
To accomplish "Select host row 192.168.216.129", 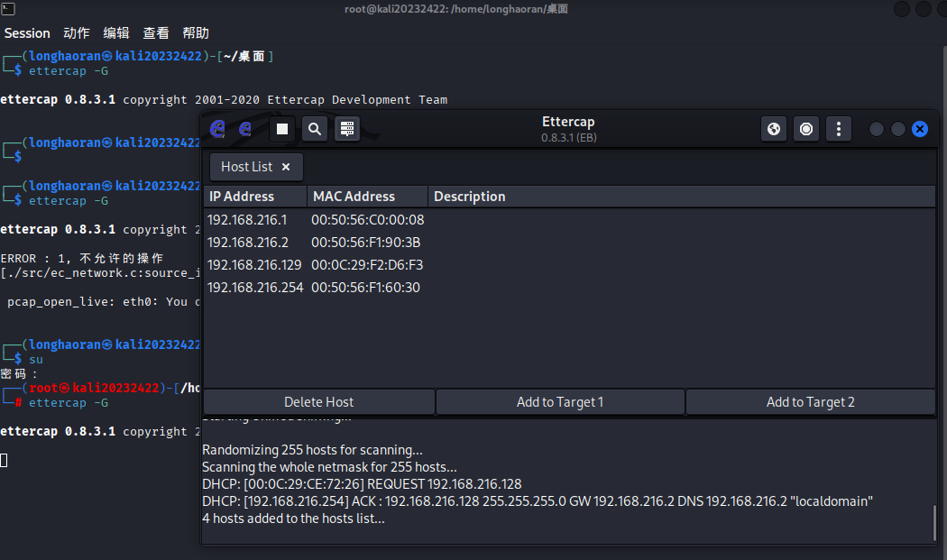I will [569, 265].
